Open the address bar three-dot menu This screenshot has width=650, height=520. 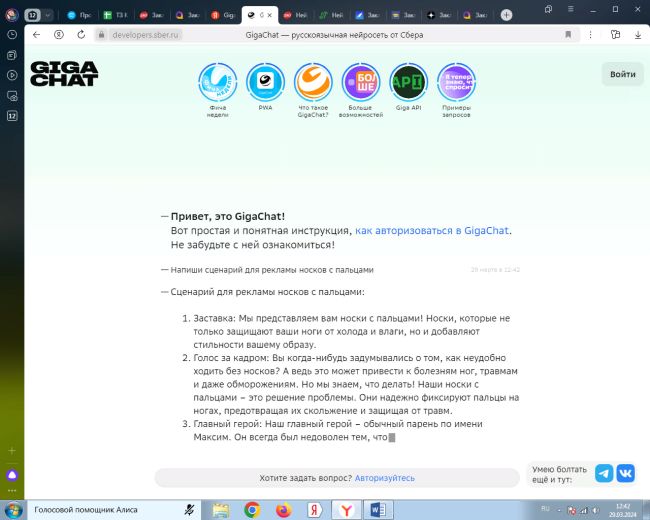click(590, 35)
